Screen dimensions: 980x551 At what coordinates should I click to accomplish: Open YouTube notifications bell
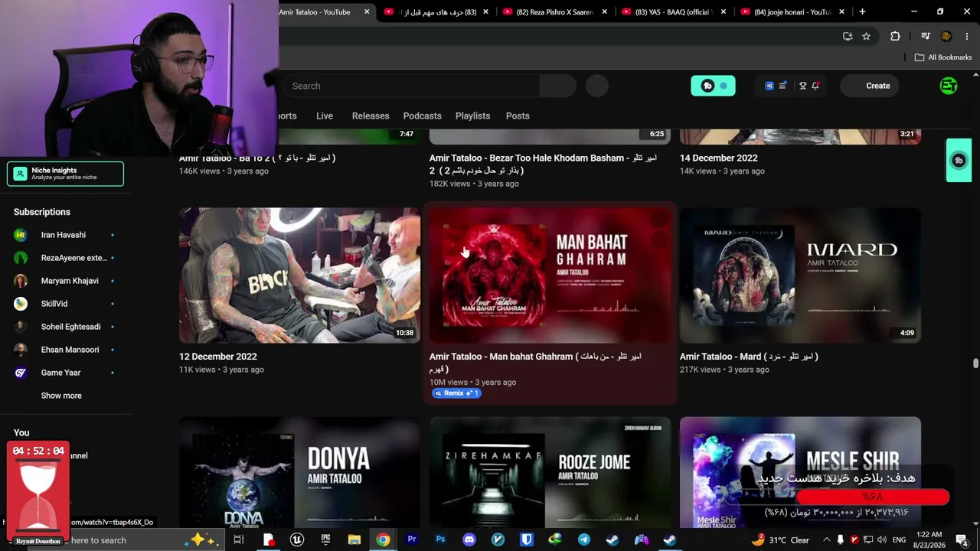(x=815, y=86)
